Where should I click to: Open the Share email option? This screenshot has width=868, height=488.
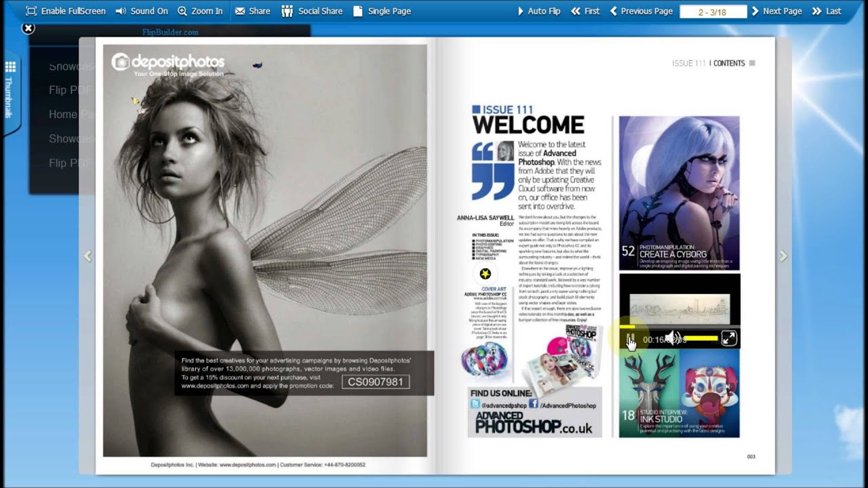point(252,11)
